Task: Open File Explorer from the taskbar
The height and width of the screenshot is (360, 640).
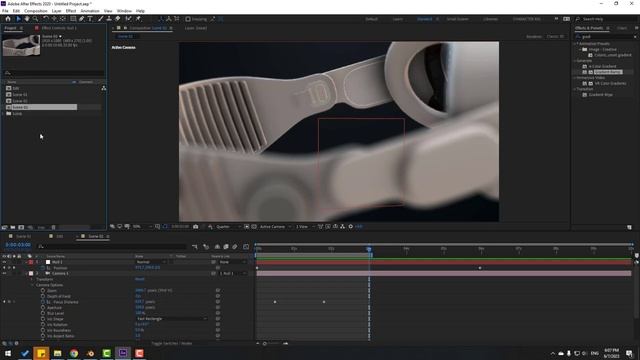Action: click(58, 353)
